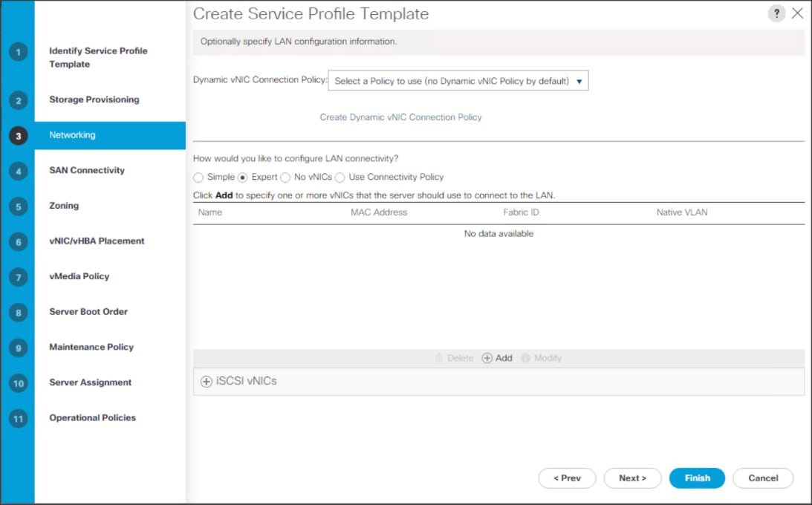The height and width of the screenshot is (505, 812).
Task: Select the Simple LAN connectivity radio button
Action: click(x=198, y=177)
